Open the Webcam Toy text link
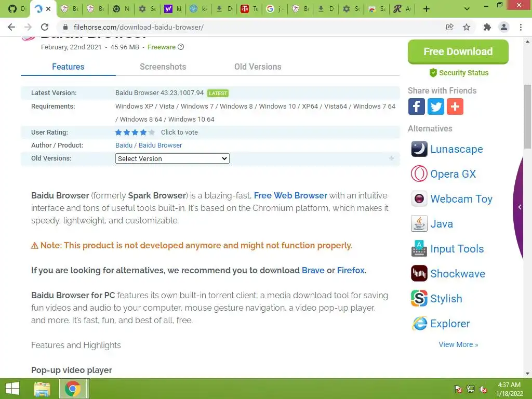The height and width of the screenshot is (399, 532). pos(461,199)
